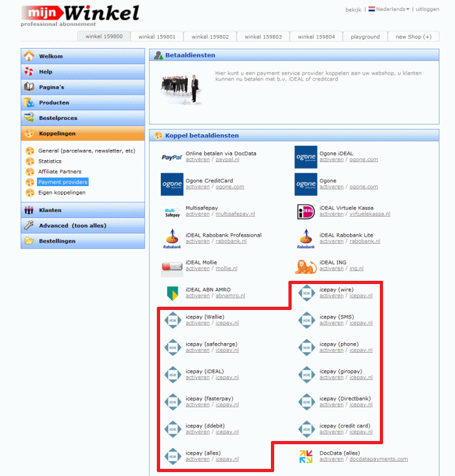Switch to the winkel 159802 tab
Viewport: 455px width, 476px height.
pyautogui.click(x=210, y=36)
